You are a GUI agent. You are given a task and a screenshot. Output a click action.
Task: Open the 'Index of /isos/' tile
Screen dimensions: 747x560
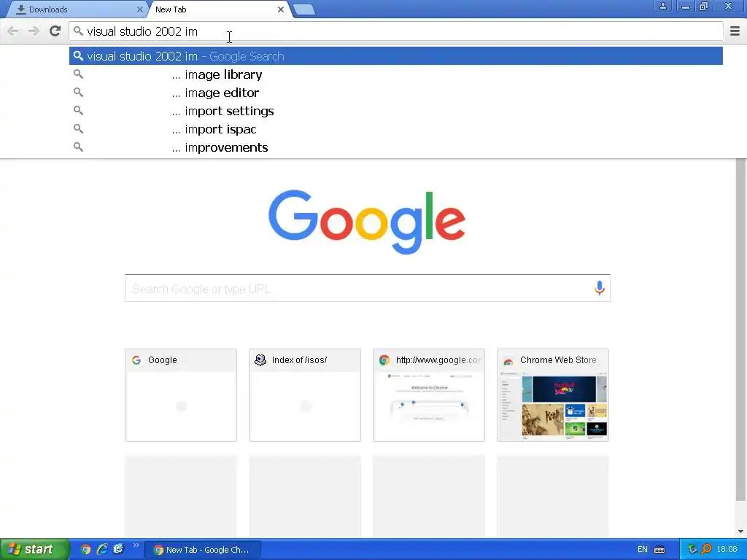pos(305,395)
